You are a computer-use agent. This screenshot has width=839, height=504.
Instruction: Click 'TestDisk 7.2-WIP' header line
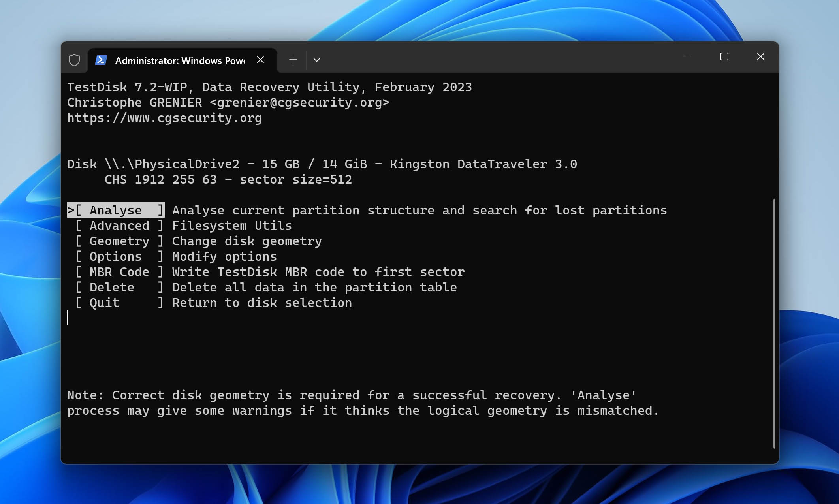tap(269, 87)
